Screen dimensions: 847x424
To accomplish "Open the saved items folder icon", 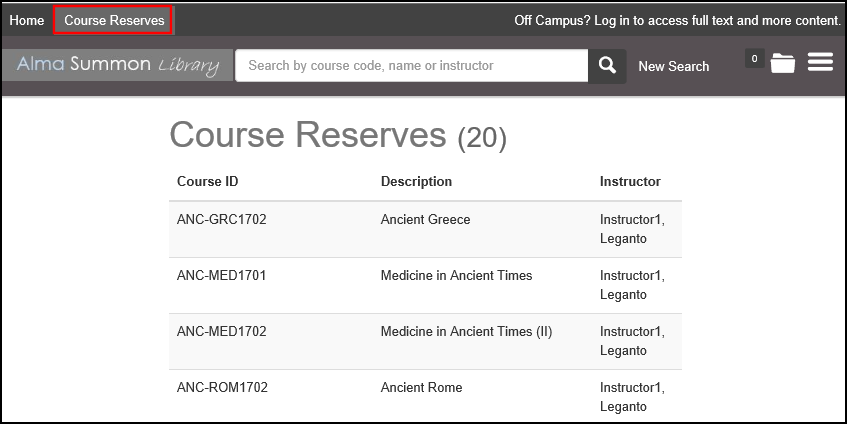I will [782, 63].
